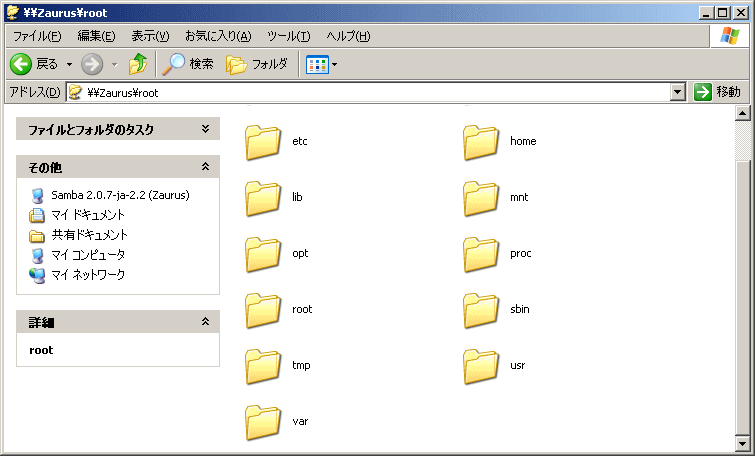Screen dimensions: 755x456
Task: Open My Computer (マイ コンピュータ) link
Action: (x=88, y=255)
